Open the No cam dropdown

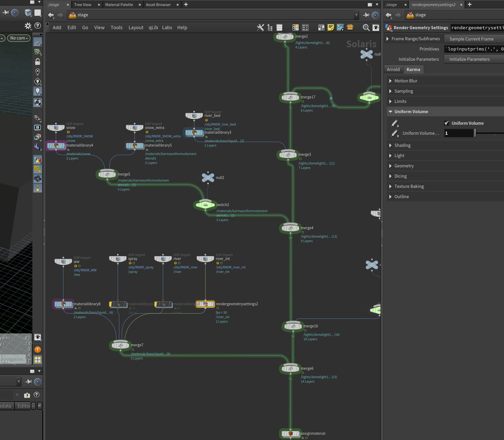point(19,38)
